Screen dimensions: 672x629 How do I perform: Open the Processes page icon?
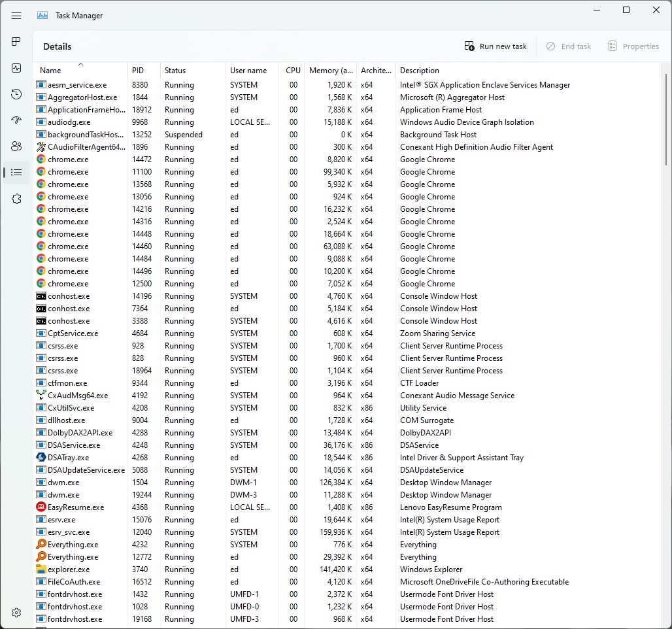pyautogui.click(x=16, y=42)
